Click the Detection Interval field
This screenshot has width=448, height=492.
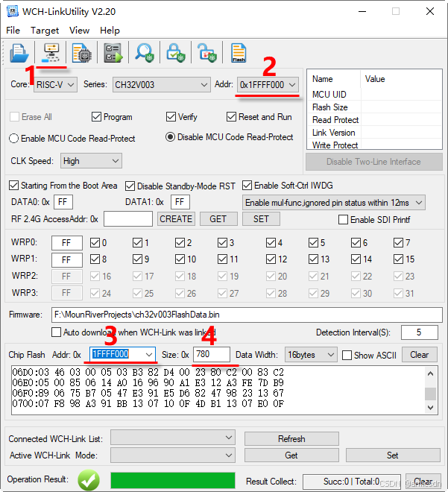[420, 332]
